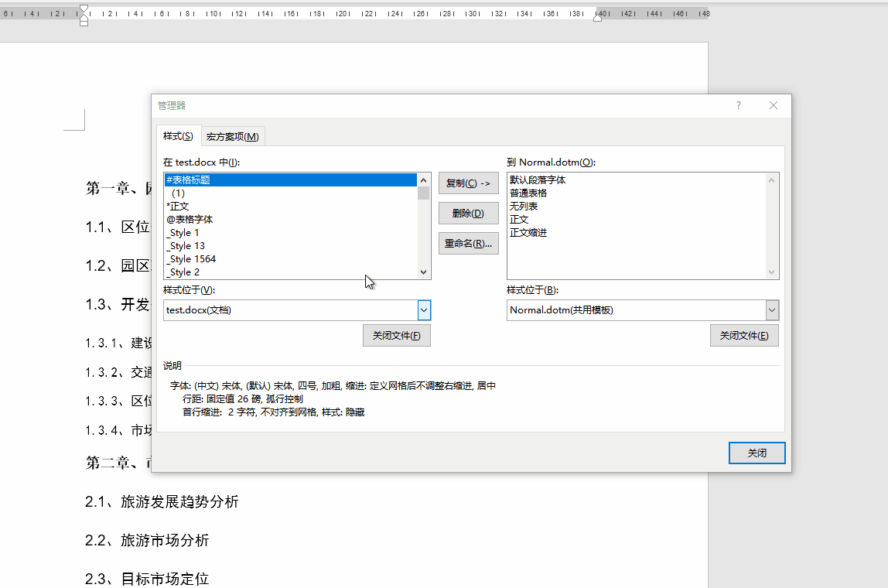Switch to the 宏方案项 tab
The image size is (888, 588).
tap(233, 135)
